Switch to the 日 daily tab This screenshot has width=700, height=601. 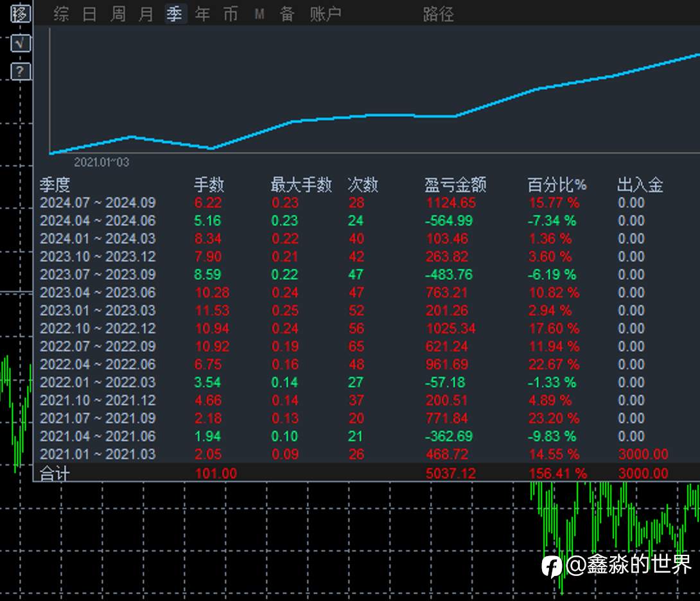90,14
